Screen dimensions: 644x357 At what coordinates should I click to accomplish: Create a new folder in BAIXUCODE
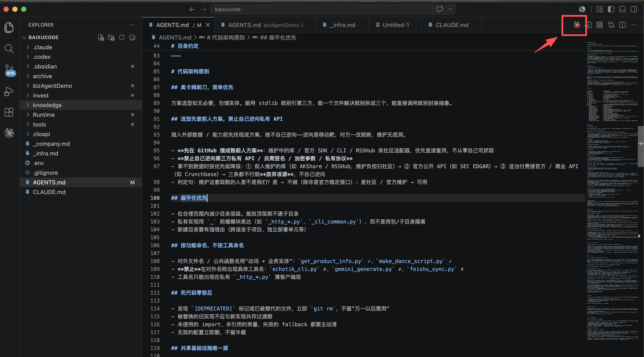coord(111,38)
